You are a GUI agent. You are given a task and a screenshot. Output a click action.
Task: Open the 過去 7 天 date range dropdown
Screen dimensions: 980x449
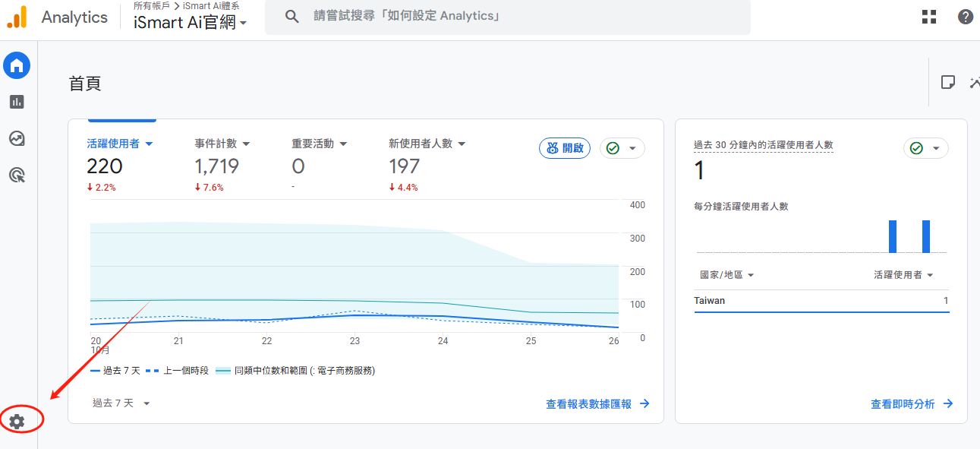tap(121, 403)
